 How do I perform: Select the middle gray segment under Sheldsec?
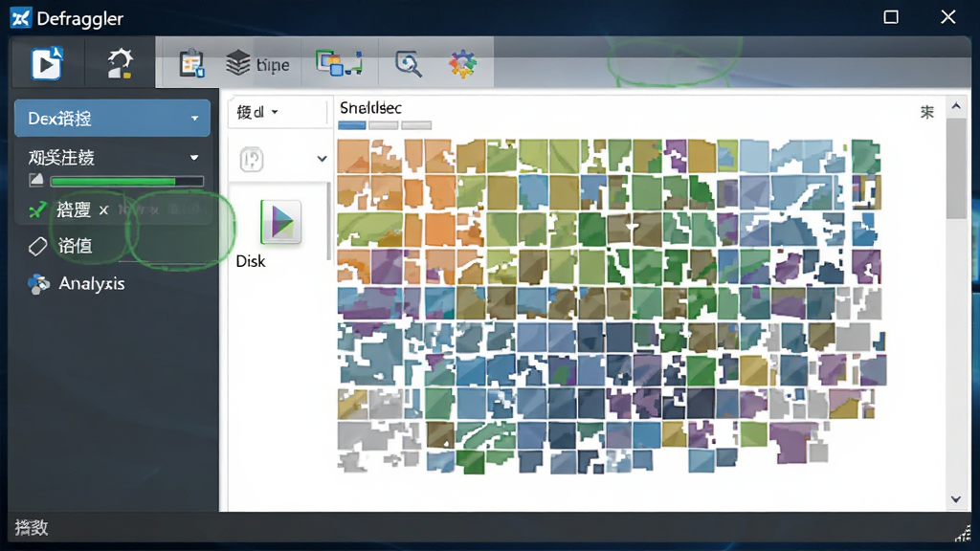point(383,125)
